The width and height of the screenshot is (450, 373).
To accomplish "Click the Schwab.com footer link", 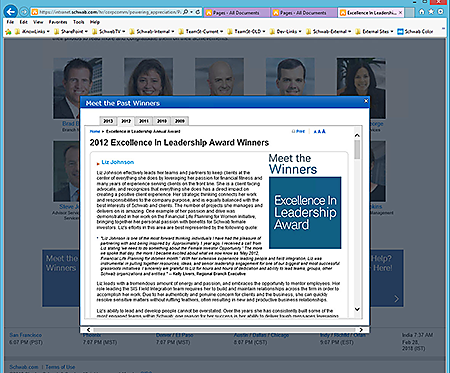I will click(x=23, y=367).
